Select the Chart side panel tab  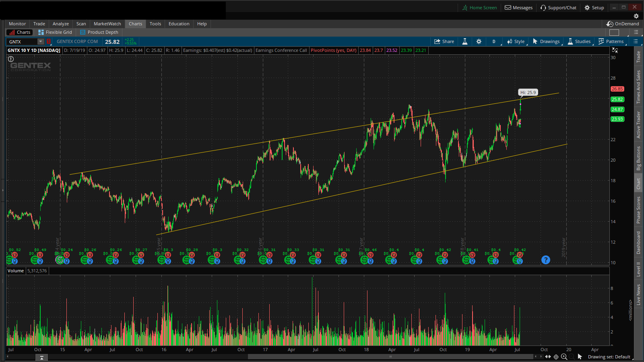(x=638, y=184)
